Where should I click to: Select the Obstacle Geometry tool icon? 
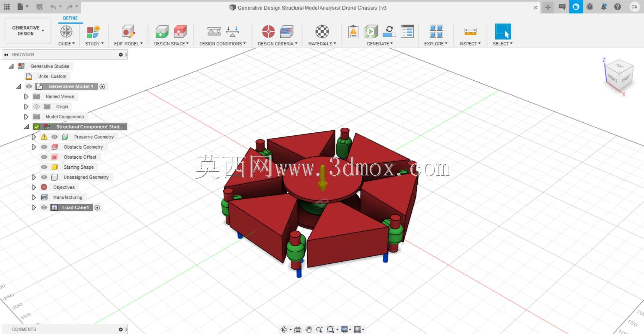click(180, 32)
